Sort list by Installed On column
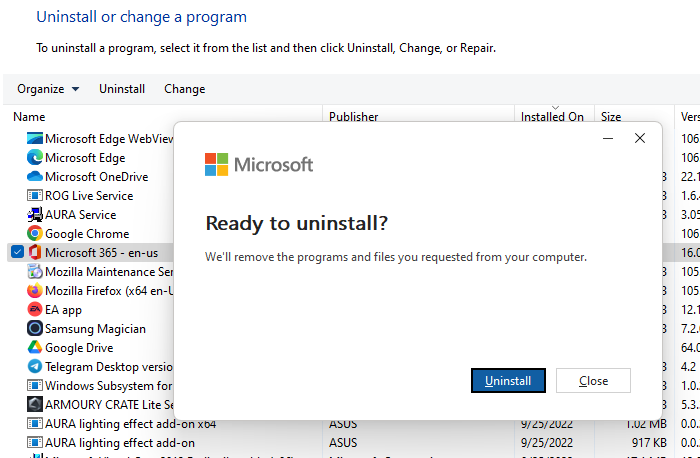Viewport: 700px width, 458px height. [x=552, y=117]
